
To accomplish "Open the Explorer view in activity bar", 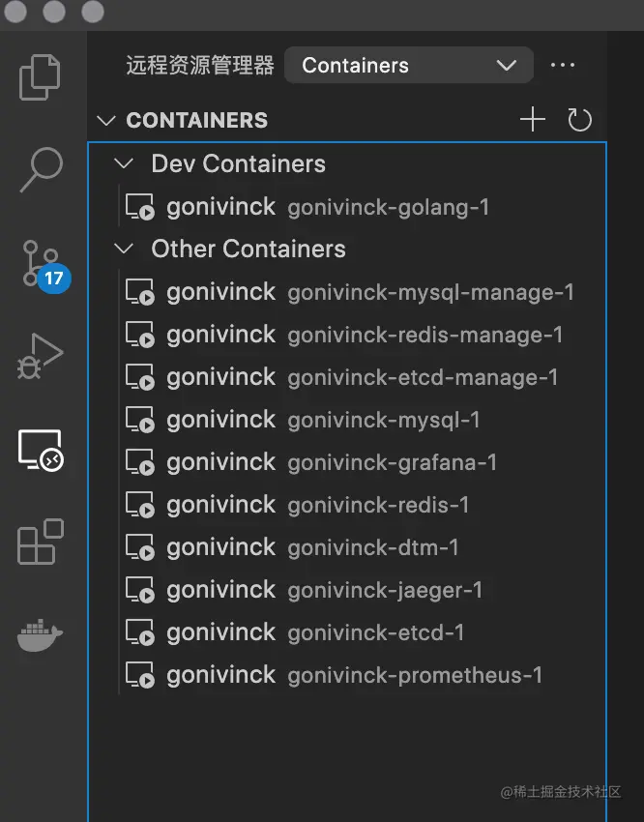I will 41,78.
